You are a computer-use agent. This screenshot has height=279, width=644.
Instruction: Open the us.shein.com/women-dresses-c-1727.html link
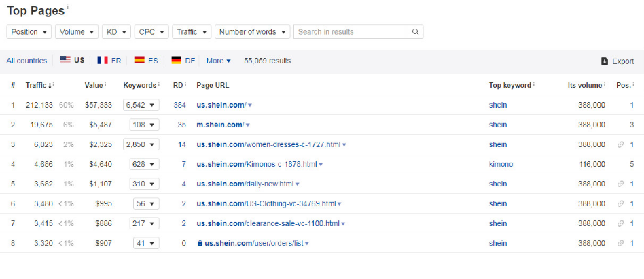[268, 144]
